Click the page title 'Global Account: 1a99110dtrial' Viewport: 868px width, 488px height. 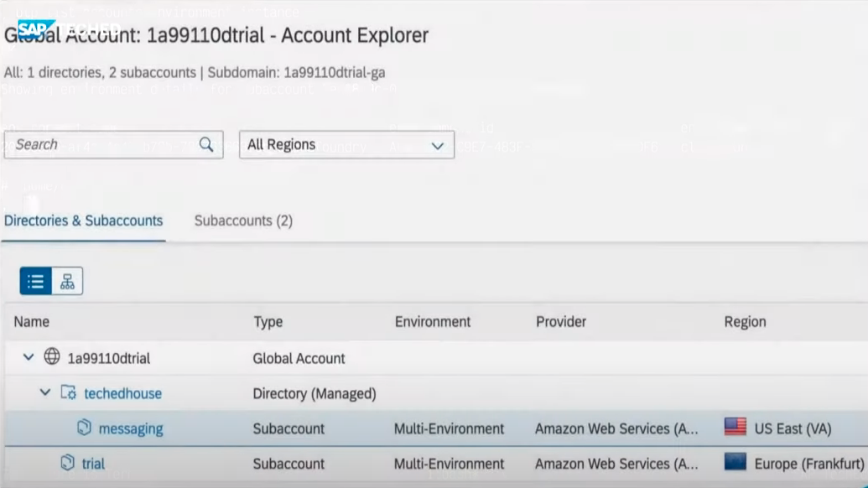(134, 35)
